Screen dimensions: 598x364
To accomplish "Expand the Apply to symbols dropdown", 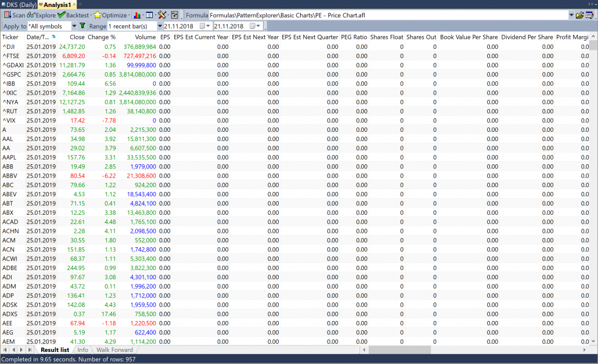I will point(74,26).
